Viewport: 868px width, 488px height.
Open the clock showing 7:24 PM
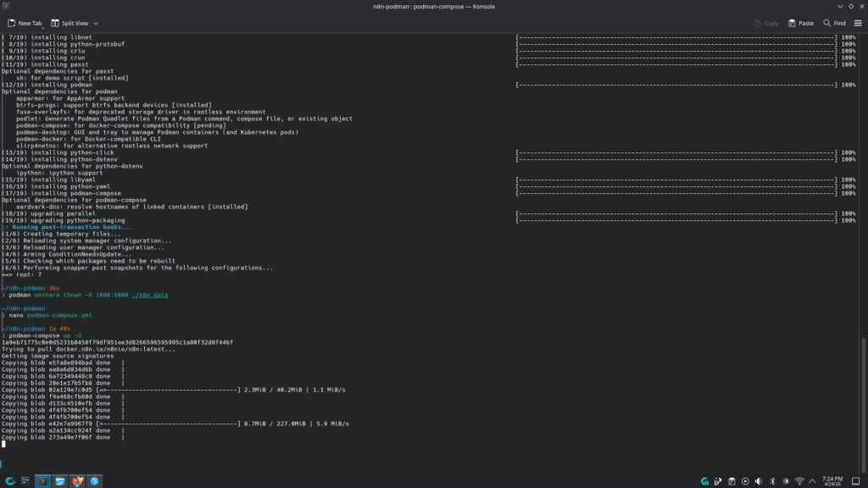832,481
